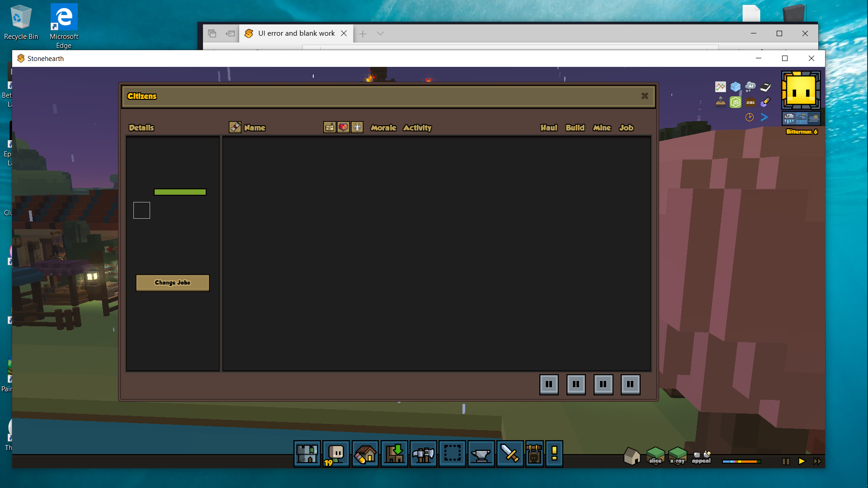Open the build house and pencil menu
This screenshot has height=488, width=868.
365,454
